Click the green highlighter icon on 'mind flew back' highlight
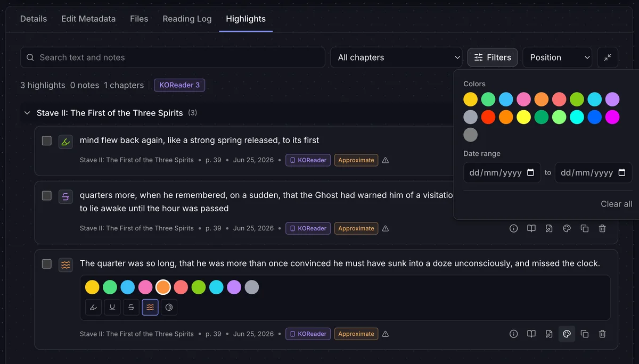This screenshot has height=364, width=639. click(x=65, y=142)
